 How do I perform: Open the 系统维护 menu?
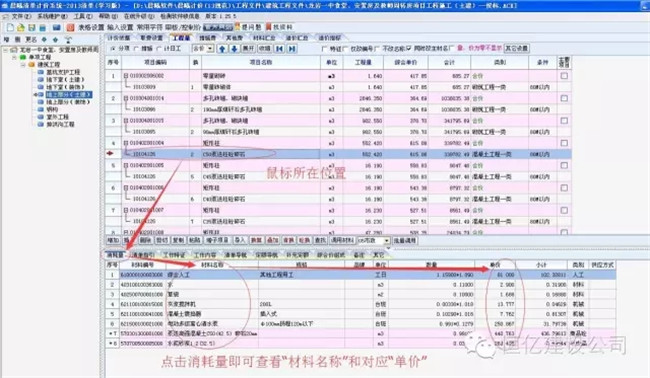tap(52, 16)
